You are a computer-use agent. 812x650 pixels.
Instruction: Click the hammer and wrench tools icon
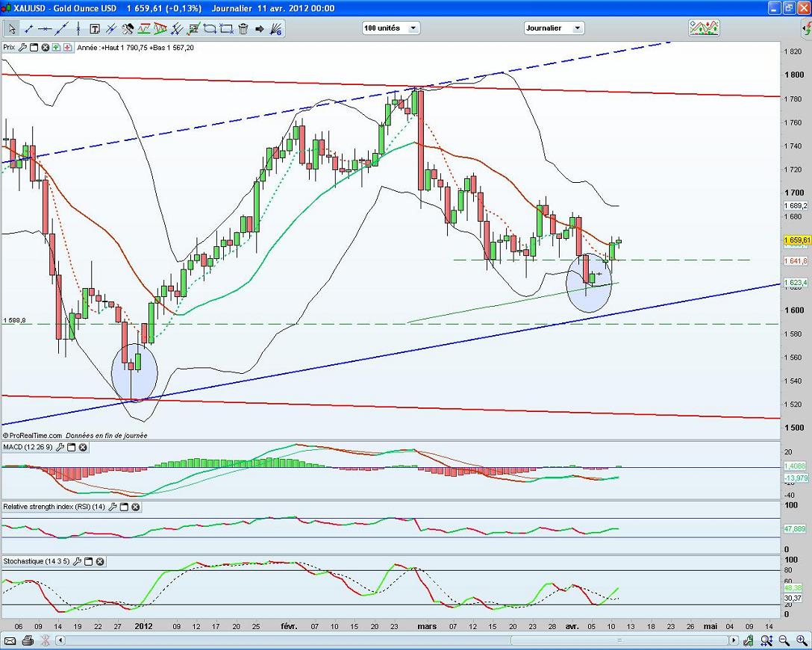pos(128,28)
